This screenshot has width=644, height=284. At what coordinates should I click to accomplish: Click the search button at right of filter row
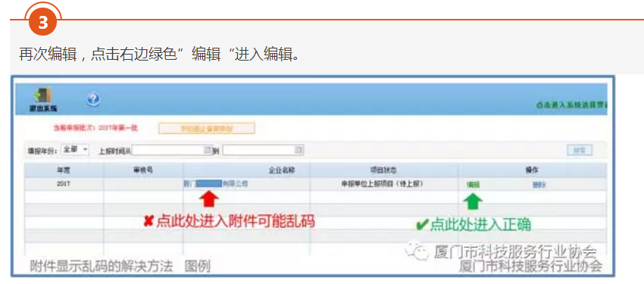[x=580, y=150]
